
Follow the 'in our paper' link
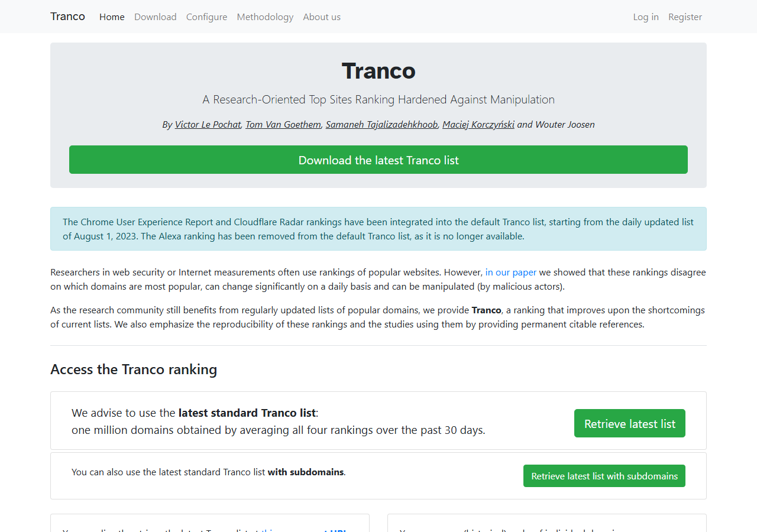point(511,273)
